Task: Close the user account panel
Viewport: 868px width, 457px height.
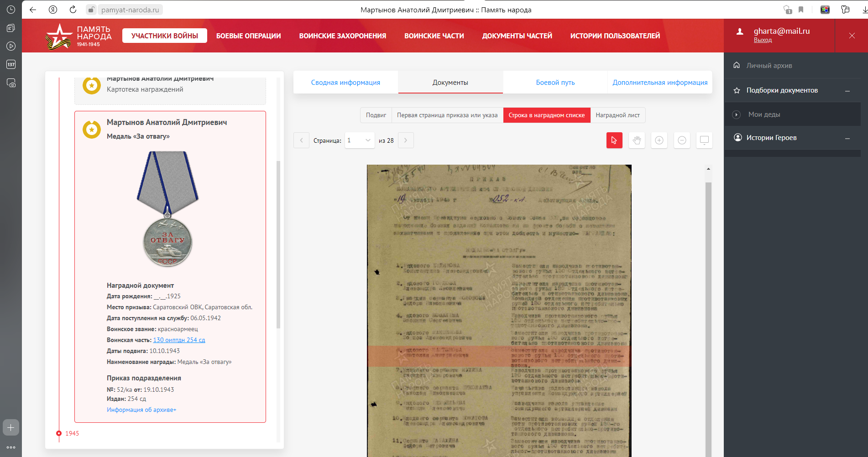Action: (852, 36)
